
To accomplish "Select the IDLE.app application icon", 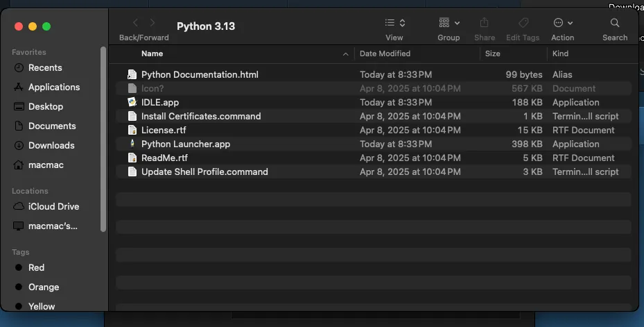I will [132, 102].
